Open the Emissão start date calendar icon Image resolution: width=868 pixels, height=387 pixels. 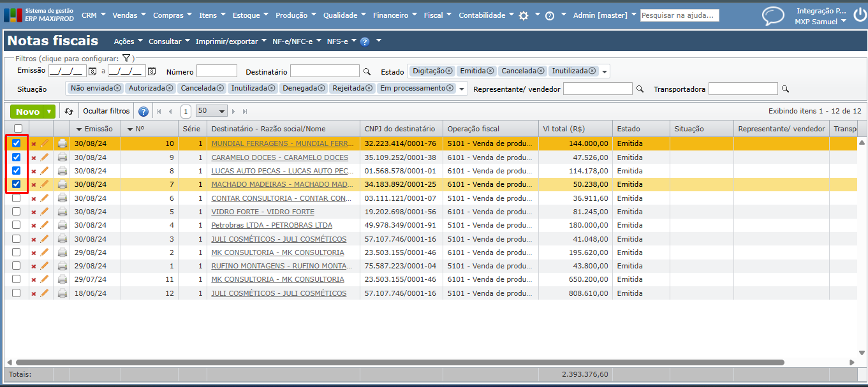92,71
